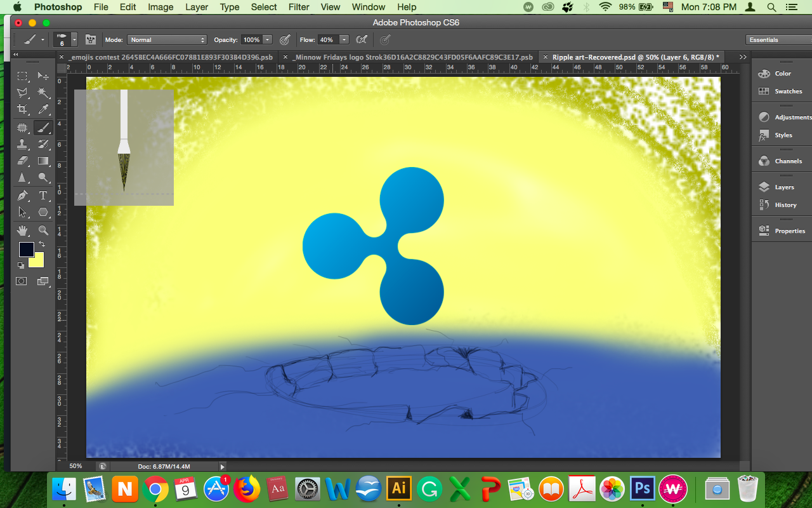Select the Rectangular Marquee tool
This screenshot has height=508, width=812.
tap(22, 76)
